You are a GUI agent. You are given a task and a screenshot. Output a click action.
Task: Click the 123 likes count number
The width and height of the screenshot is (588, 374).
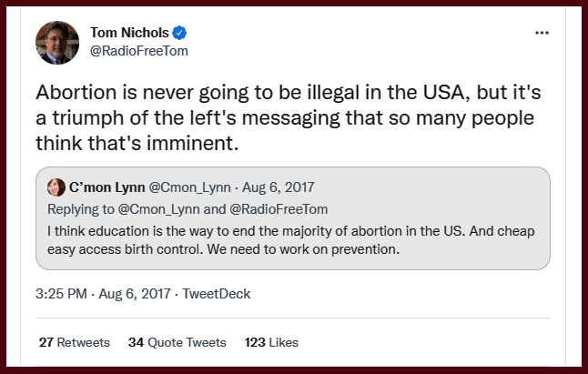point(256,342)
